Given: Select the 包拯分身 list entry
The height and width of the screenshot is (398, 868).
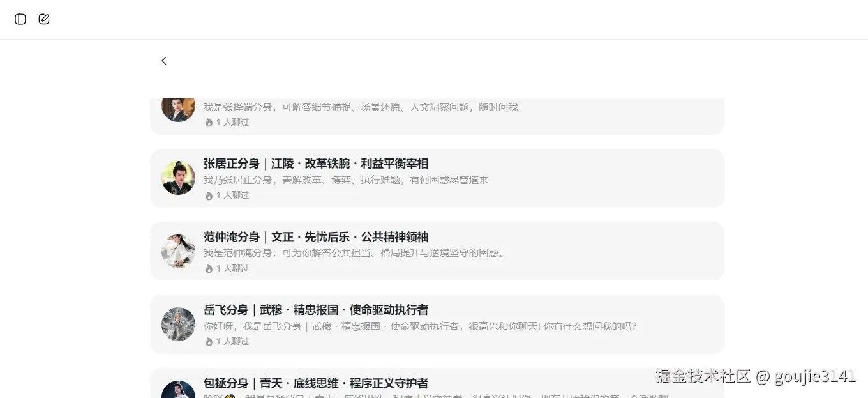Looking at the screenshot, I should (x=437, y=382).
